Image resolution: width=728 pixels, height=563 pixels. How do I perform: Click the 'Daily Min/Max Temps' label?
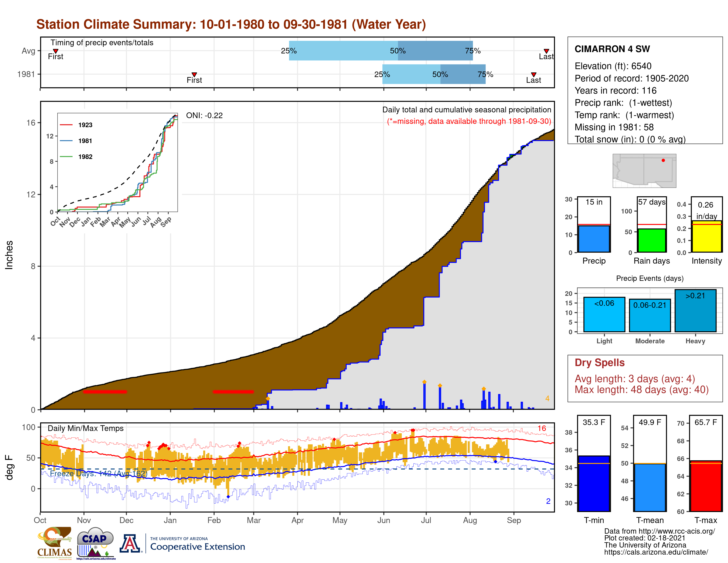85,428
